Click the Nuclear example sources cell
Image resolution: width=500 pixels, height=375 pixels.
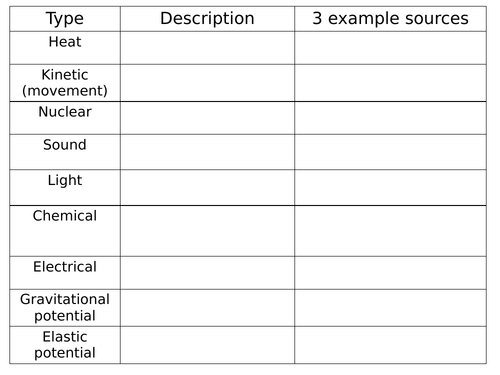point(390,118)
